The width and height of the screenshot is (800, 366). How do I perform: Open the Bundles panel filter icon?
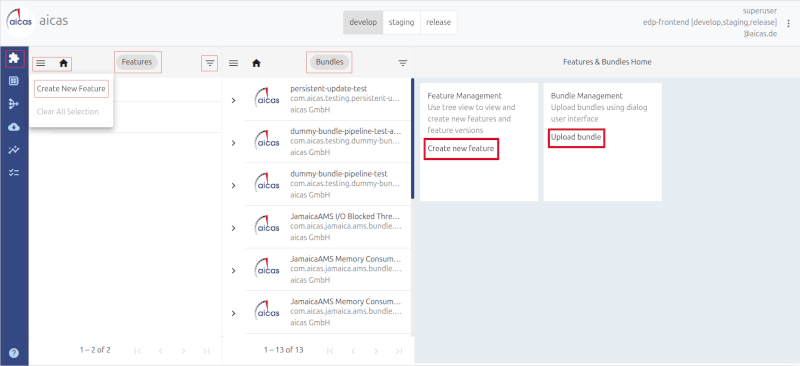(x=403, y=63)
